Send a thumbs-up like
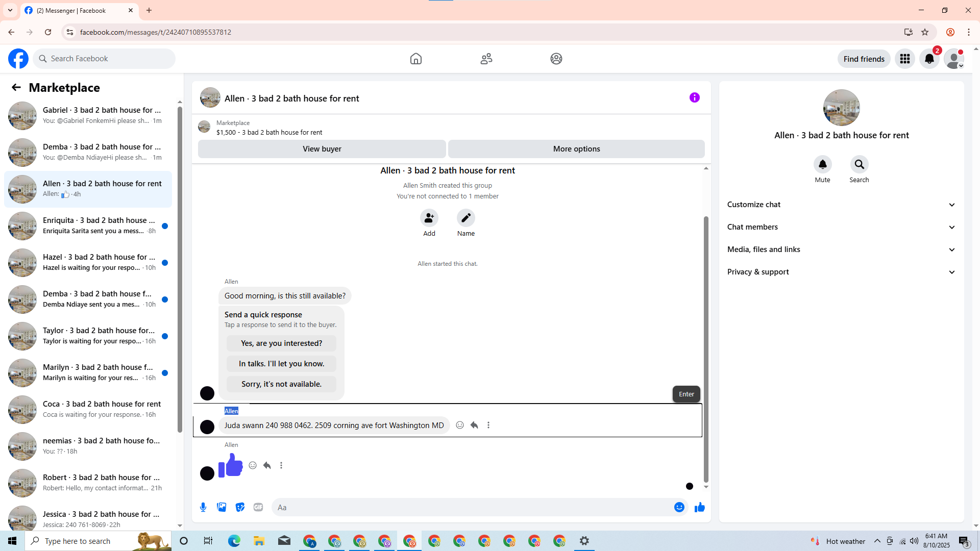The height and width of the screenshot is (551, 980). click(x=699, y=507)
